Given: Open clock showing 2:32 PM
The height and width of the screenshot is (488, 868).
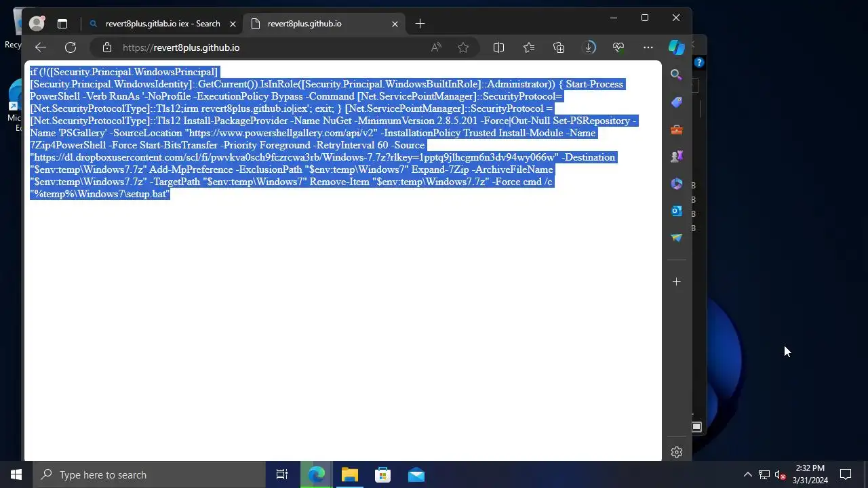Looking at the screenshot, I should [x=810, y=474].
